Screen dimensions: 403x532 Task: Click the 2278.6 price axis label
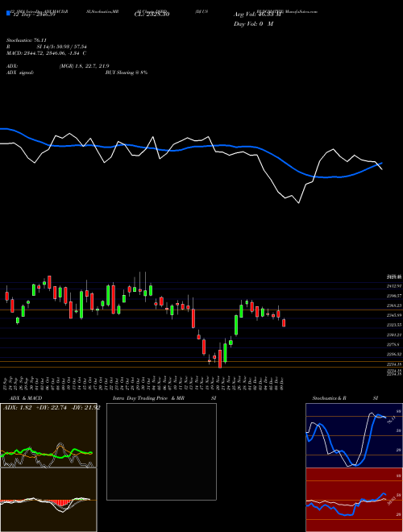point(393,344)
